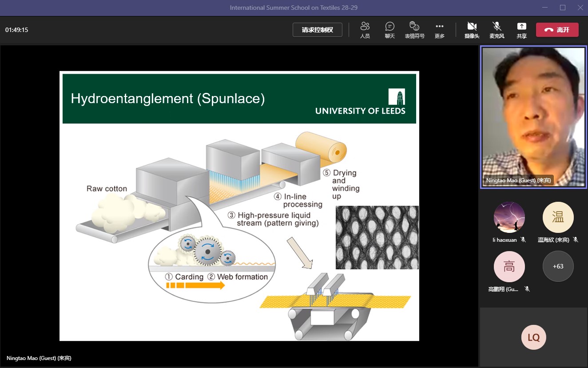Click the LQ self-view avatar

533,337
